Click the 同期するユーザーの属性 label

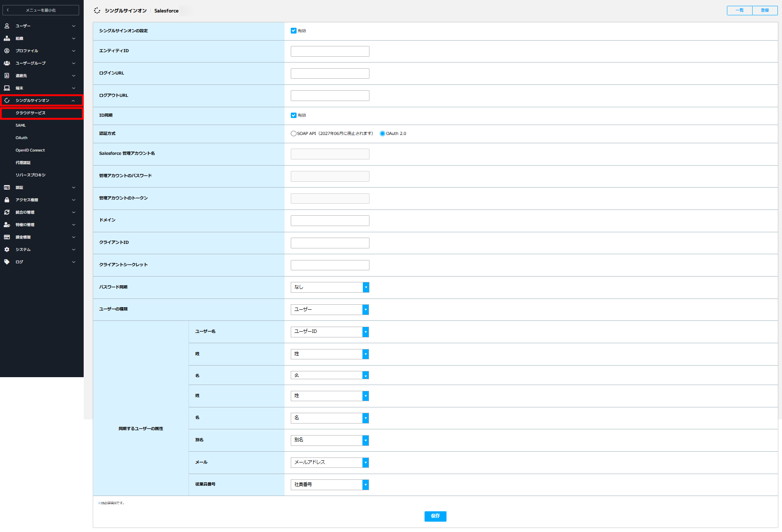click(x=141, y=428)
